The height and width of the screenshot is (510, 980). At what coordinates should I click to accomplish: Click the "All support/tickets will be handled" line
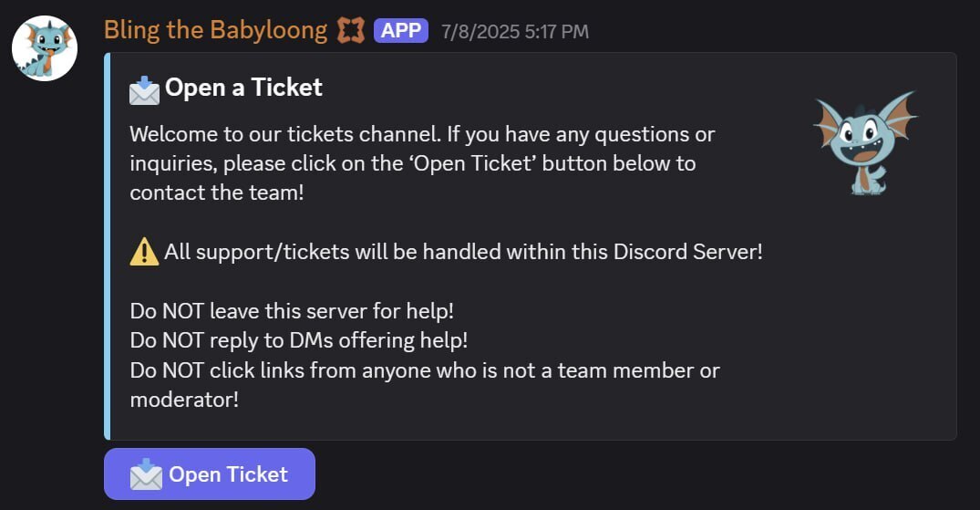[462, 252]
